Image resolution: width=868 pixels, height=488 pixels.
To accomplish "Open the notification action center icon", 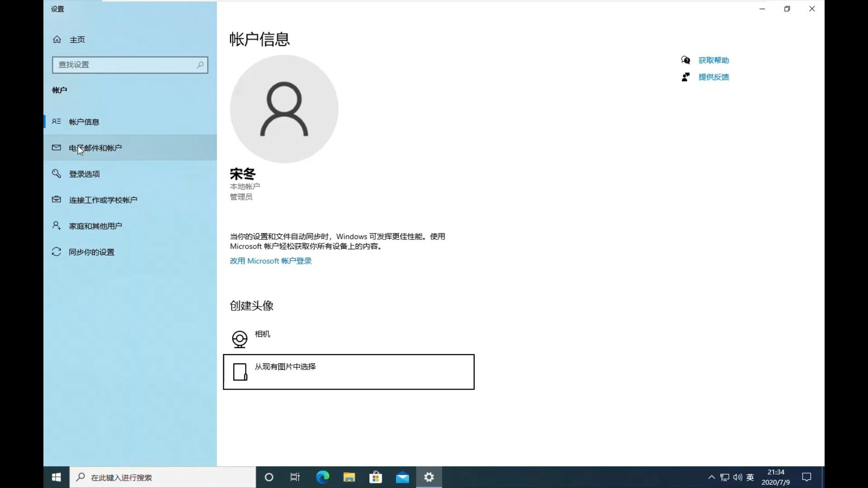I will point(807,477).
